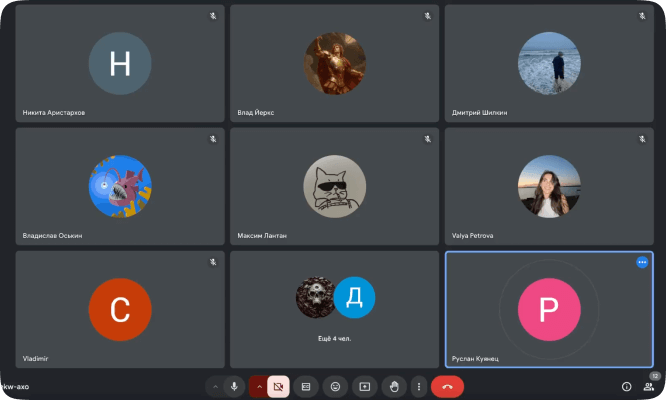This screenshot has height=400, width=666.
Task: Turn on the camera with crossed-out video button
Action: (278, 386)
